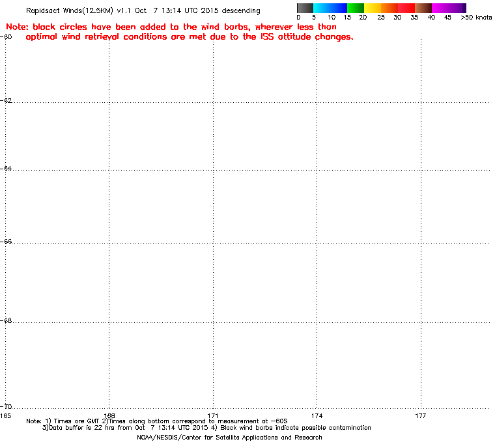The width and height of the screenshot is (495, 448).
Task: Click the red line 'optimal wind retrieval conditions'
Action: click(x=190, y=37)
